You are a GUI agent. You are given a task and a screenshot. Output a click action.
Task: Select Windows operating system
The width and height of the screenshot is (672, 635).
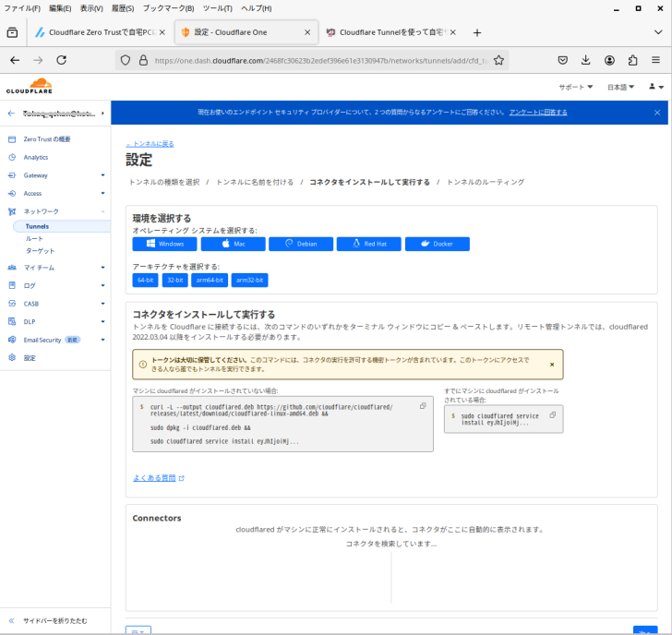tap(164, 244)
